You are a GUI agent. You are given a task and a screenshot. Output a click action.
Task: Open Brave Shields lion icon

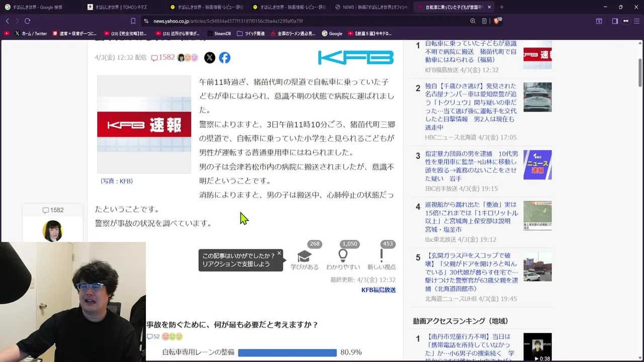click(497, 21)
